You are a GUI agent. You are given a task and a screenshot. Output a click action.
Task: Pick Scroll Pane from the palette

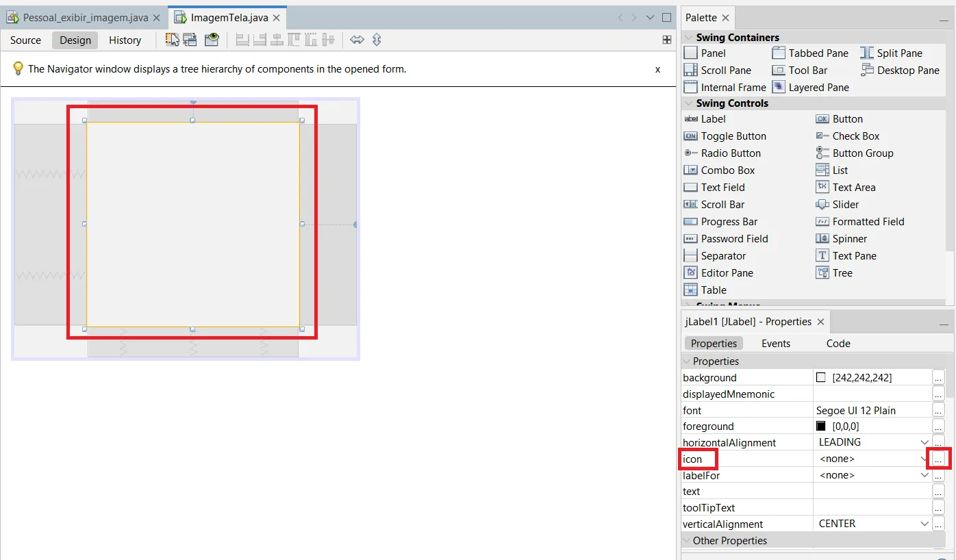718,70
